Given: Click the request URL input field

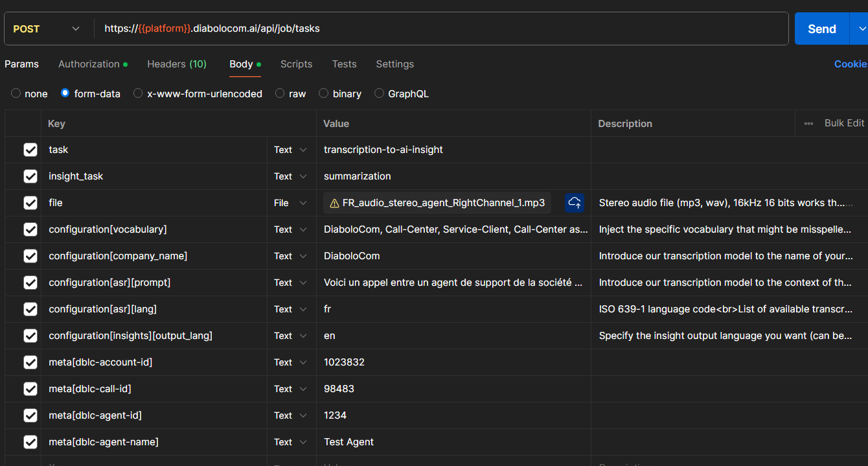Looking at the screenshot, I should 440,29.
